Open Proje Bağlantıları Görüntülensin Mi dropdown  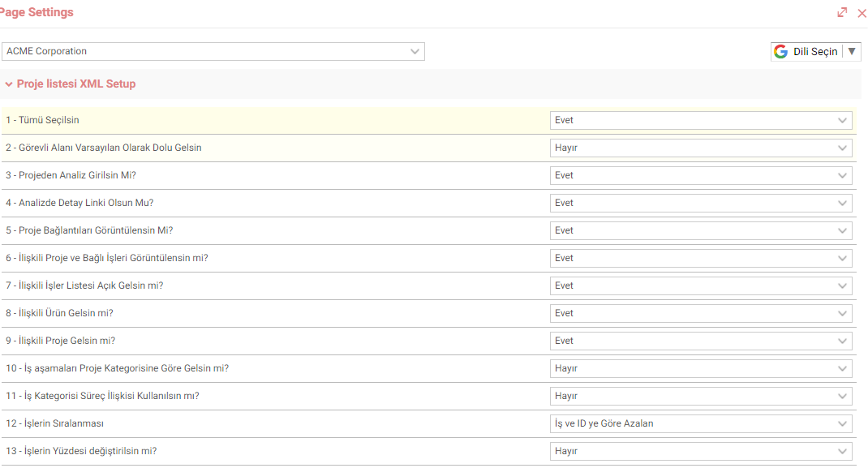click(x=701, y=230)
